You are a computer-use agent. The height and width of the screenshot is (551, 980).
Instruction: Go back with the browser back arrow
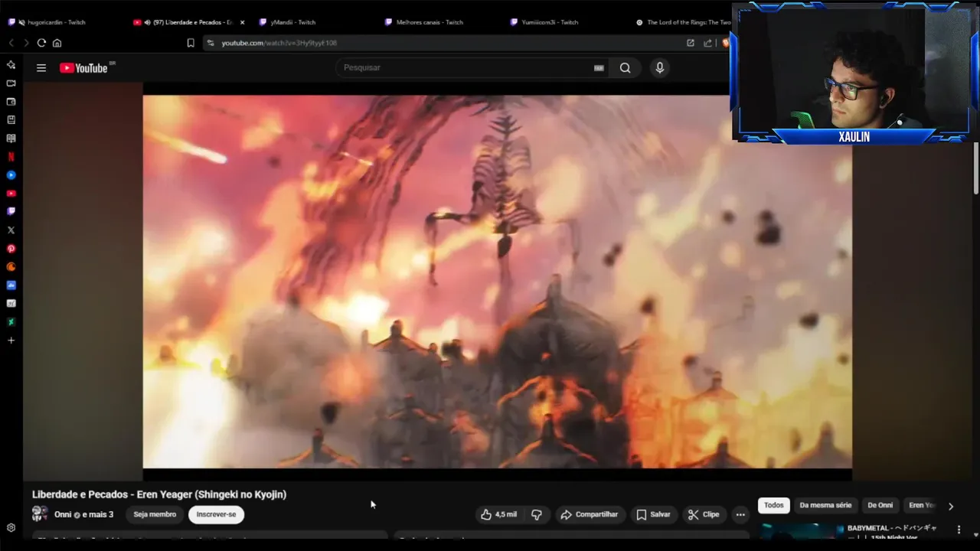point(11,43)
